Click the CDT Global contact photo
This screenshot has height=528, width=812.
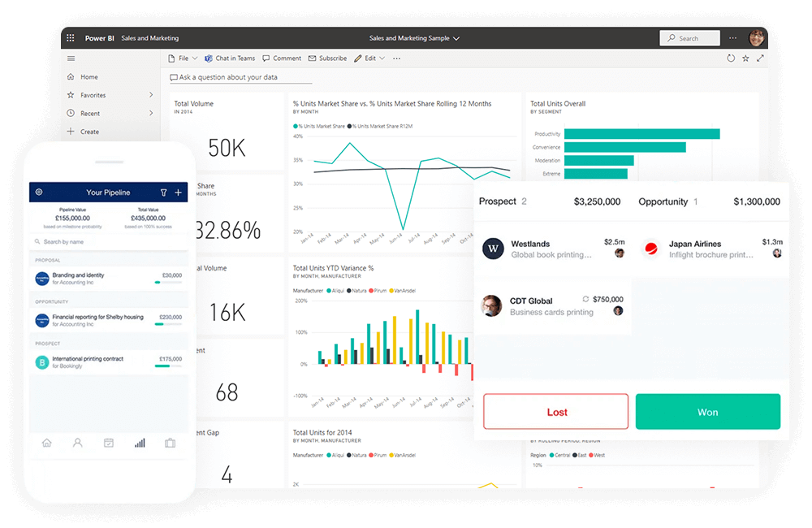coord(491,305)
